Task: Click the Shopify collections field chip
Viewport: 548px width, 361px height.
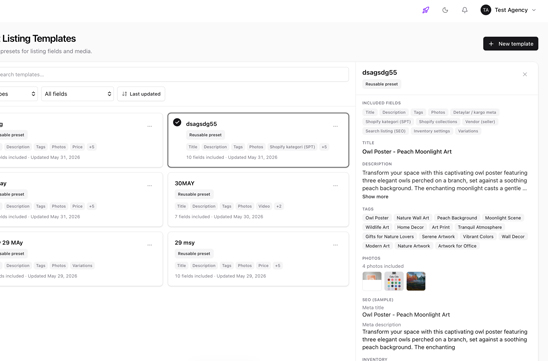Action: coord(438,122)
